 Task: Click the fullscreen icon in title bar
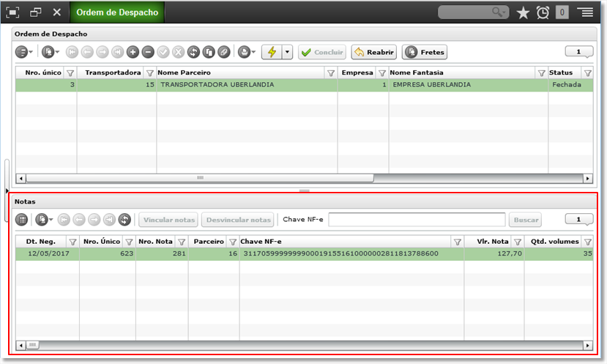point(12,12)
